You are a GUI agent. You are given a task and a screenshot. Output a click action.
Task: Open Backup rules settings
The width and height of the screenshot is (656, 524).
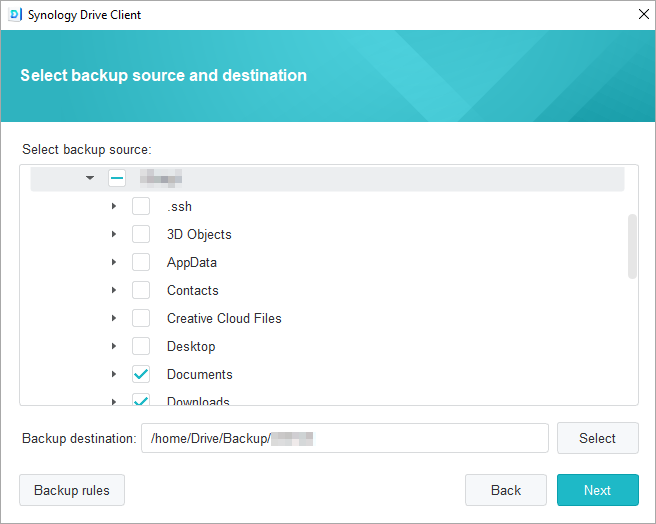click(72, 490)
